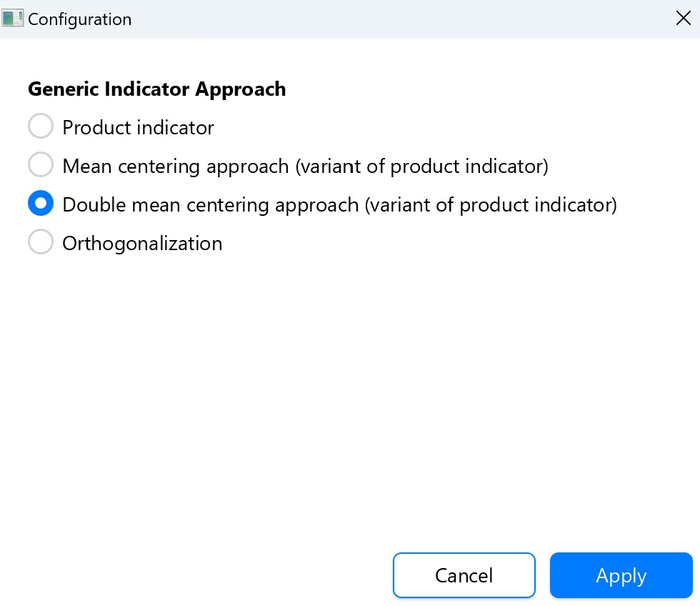700x606 pixels.
Task: Click the application icon in the title bar
Action: coord(13,19)
